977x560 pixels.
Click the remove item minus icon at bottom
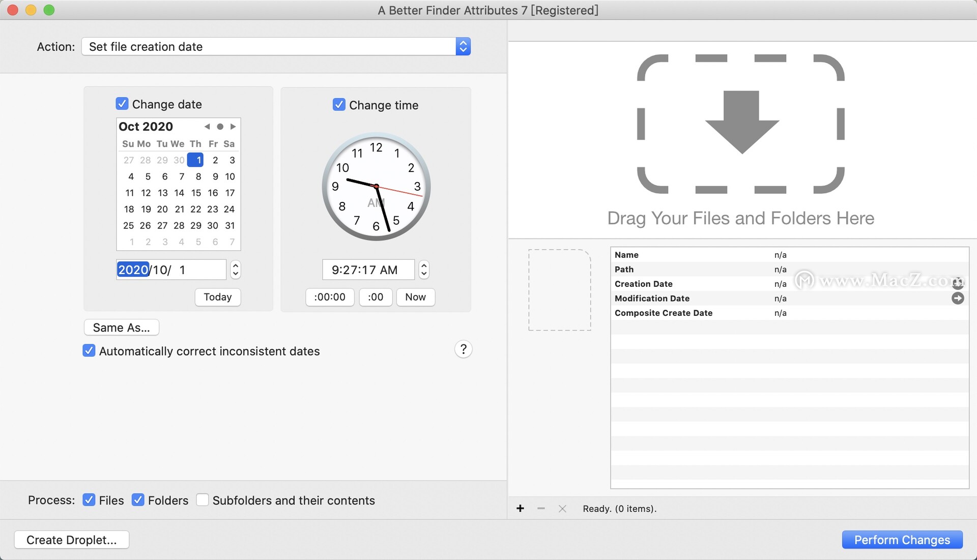pyautogui.click(x=541, y=508)
